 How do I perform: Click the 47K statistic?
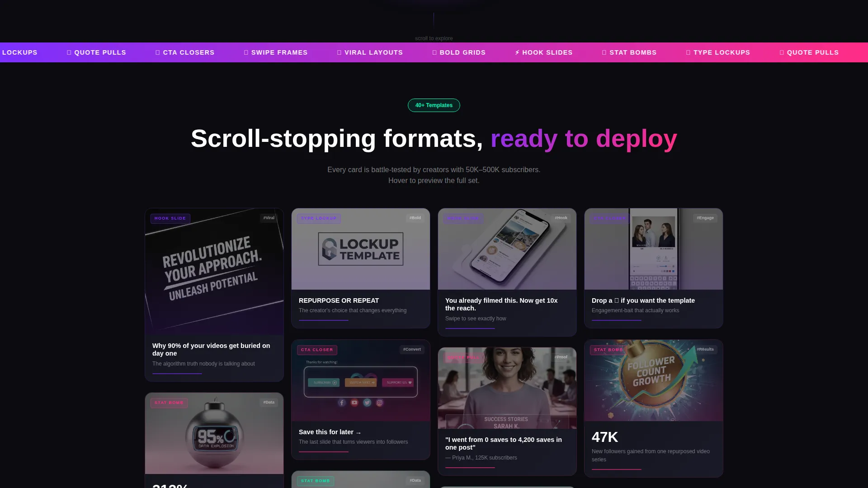(x=605, y=437)
